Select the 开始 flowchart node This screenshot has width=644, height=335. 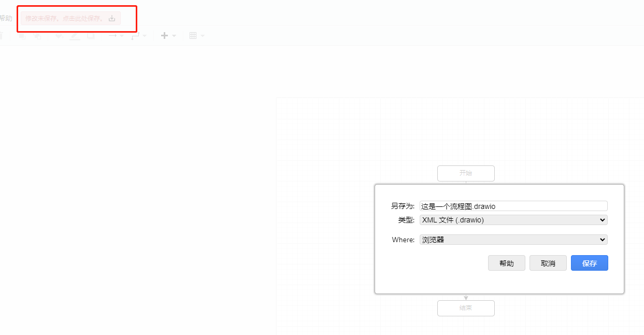coord(466,173)
